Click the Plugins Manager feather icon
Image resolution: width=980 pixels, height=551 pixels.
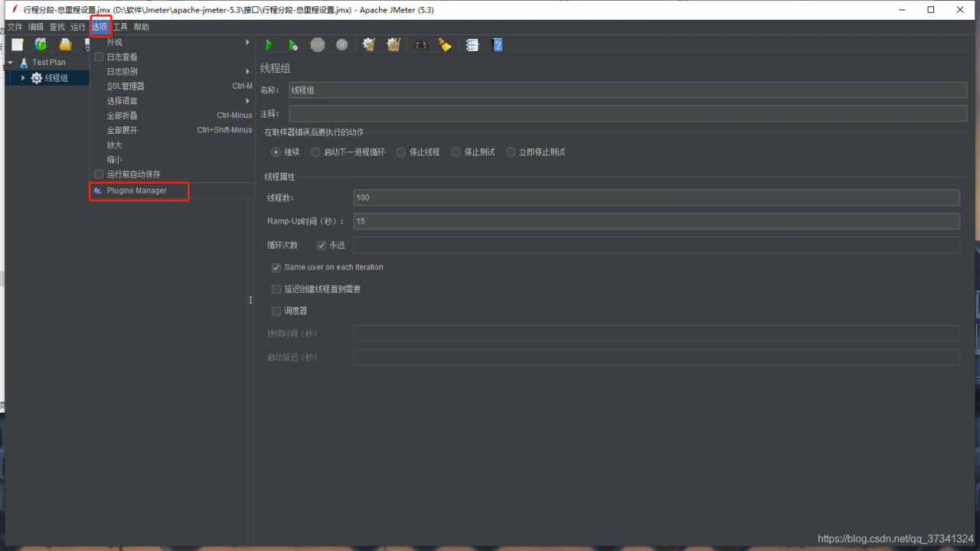tap(98, 191)
